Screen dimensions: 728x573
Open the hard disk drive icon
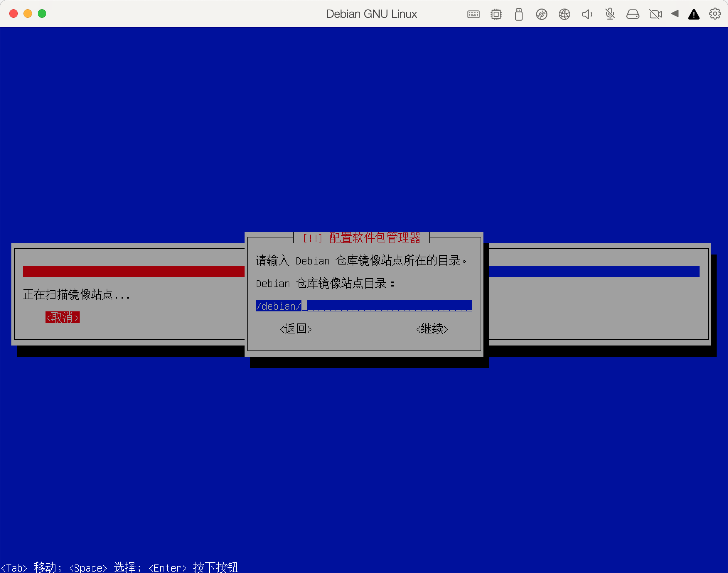[x=633, y=14]
